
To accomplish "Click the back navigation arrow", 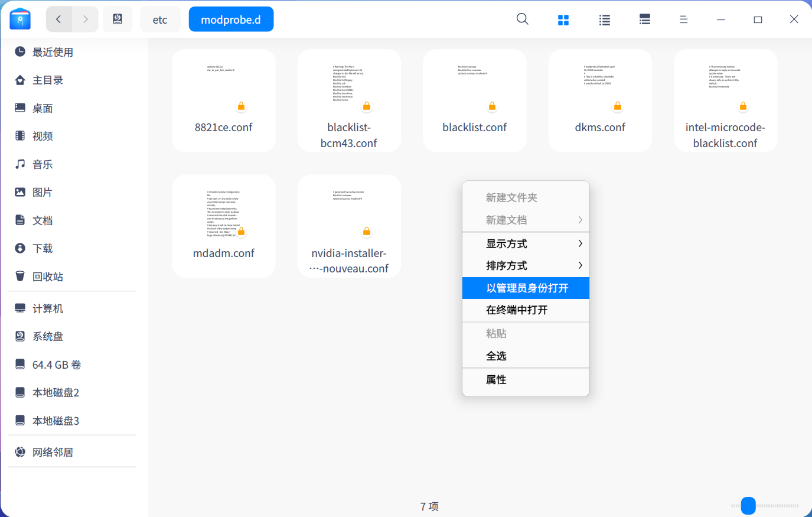I will 58,19.
